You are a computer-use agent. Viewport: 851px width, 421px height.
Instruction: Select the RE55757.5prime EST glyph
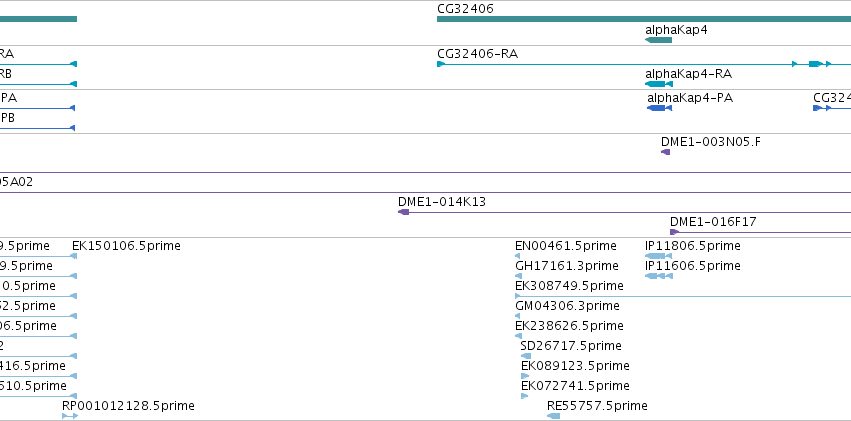click(x=553, y=416)
